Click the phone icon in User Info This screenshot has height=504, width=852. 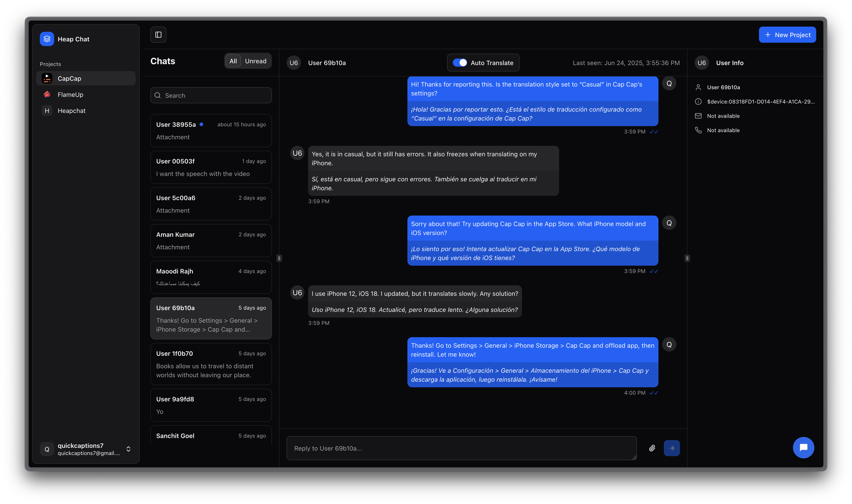tap(698, 130)
